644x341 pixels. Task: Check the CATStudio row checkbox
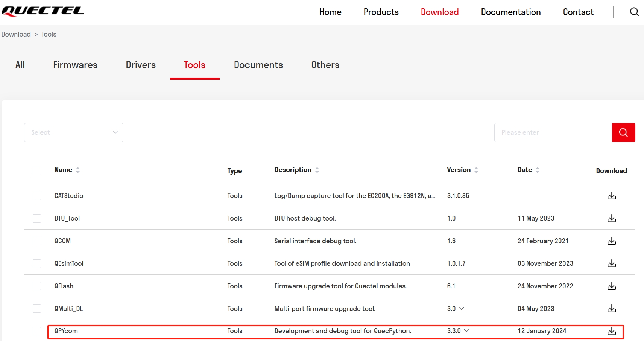pos(37,196)
